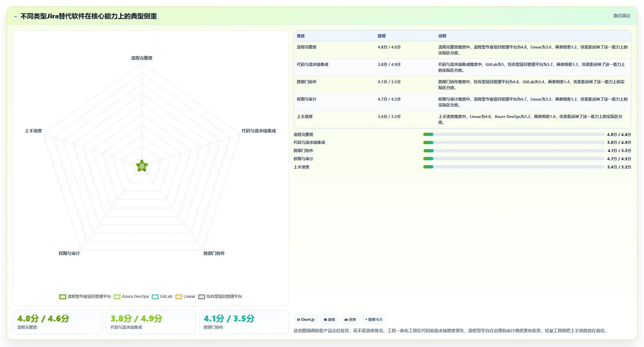Click the 跨部门协作 radar axis label
Viewport: 644px width, 347px height.
pos(214,253)
